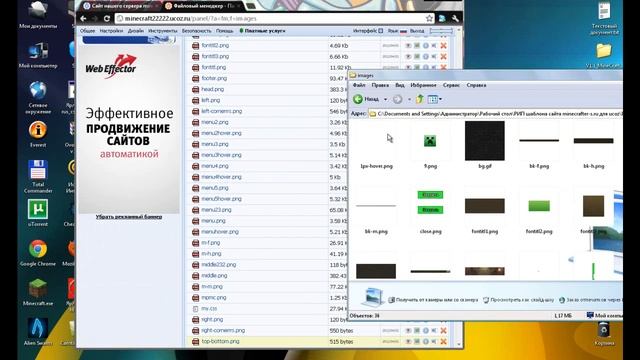Screen dimensions: 640x360
Task: Open middle232.png in file list
Action: point(219,264)
